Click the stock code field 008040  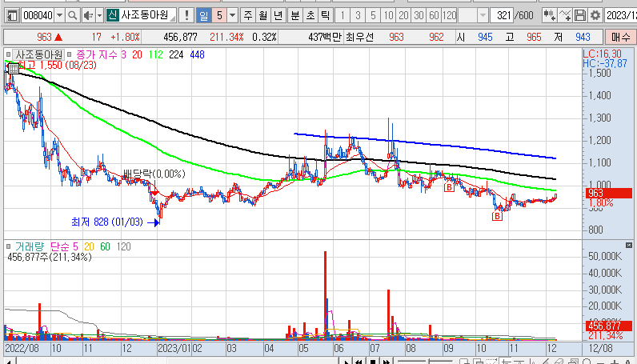(x=38, y=16)
